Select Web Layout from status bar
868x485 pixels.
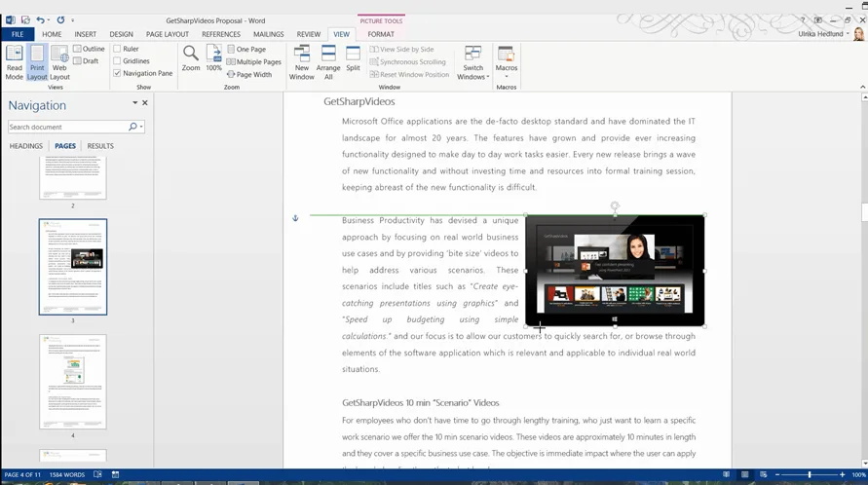click(x=764, y=474)
